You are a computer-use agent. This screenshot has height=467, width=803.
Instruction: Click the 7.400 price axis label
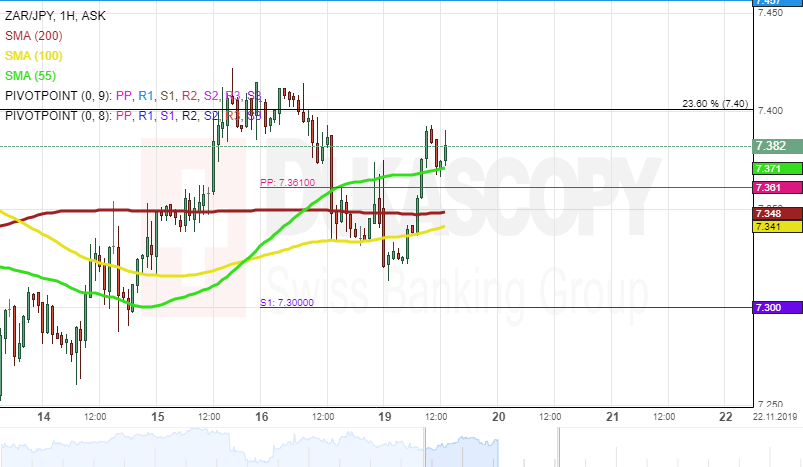(770, 111)
